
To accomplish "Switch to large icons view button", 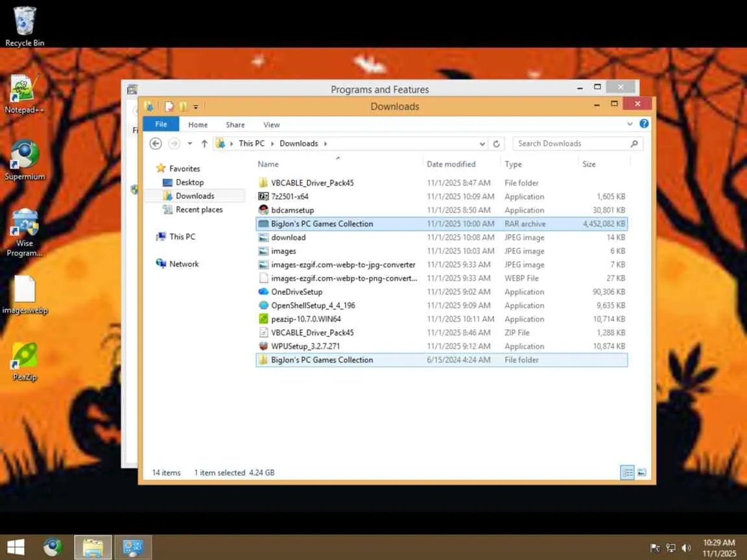I will [x=641, y=472].
